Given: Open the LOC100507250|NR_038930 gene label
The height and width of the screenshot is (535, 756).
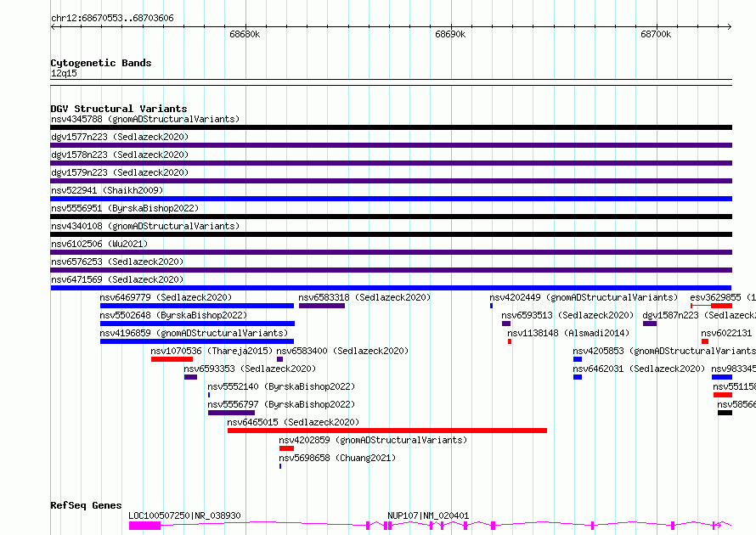Looking at the screenshot, I should point(184,515).
